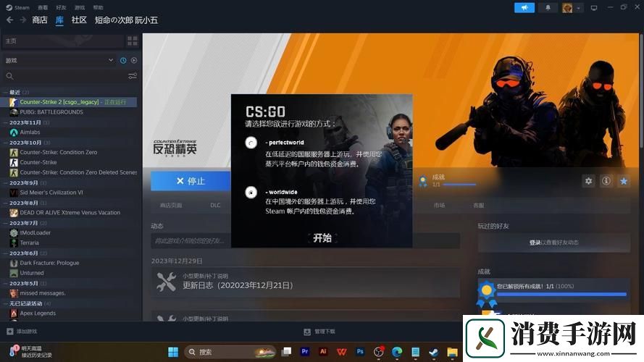This screenshot has width=644, height=362.
Task: Click the 主页 home button
Action: click(x=63, y=41)
